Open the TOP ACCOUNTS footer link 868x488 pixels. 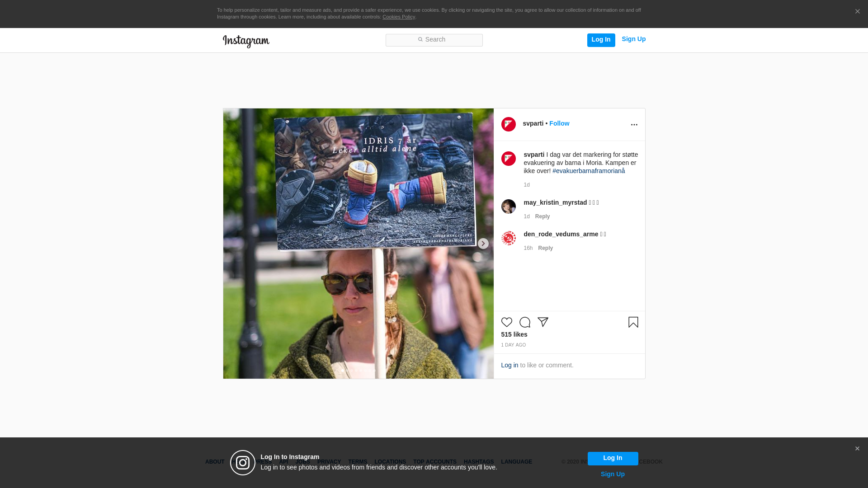(x=434, y=462)
